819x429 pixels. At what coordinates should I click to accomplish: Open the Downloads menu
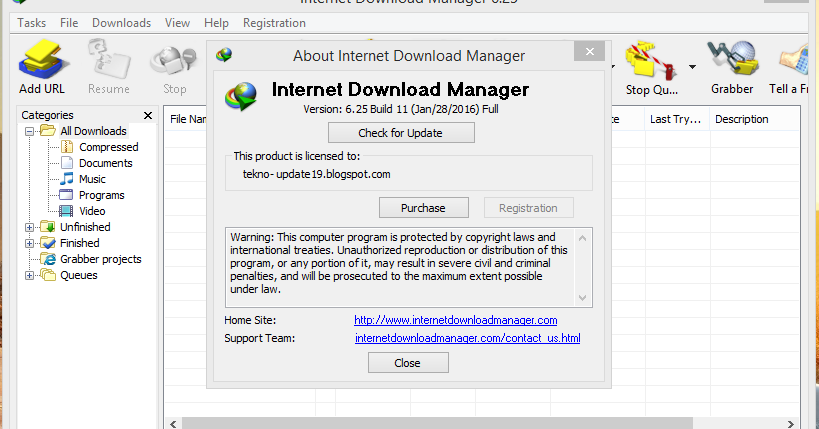click(x=121, y=23)
